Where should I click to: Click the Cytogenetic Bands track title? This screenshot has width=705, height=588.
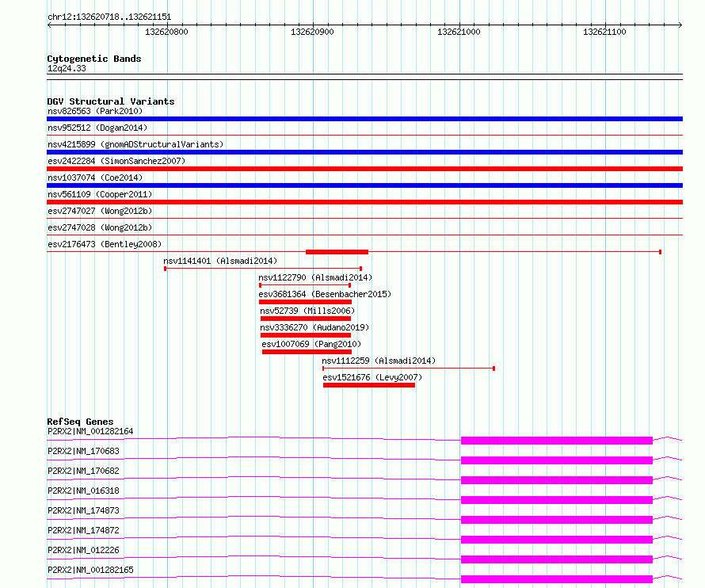94,59
